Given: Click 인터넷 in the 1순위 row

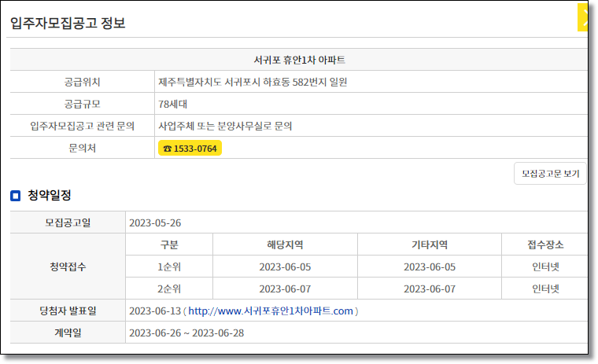Looking at the screenshot, I should click(545, 267).
